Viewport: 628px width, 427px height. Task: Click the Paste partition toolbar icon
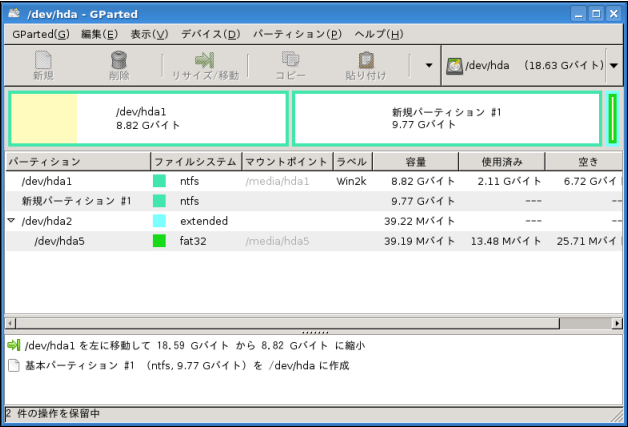(x=367, y=61)
